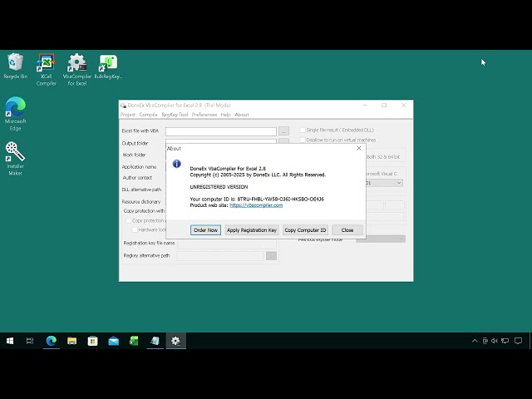Open the notification center icon
This screenshot has width=532, height=399.
pos(518,341)
